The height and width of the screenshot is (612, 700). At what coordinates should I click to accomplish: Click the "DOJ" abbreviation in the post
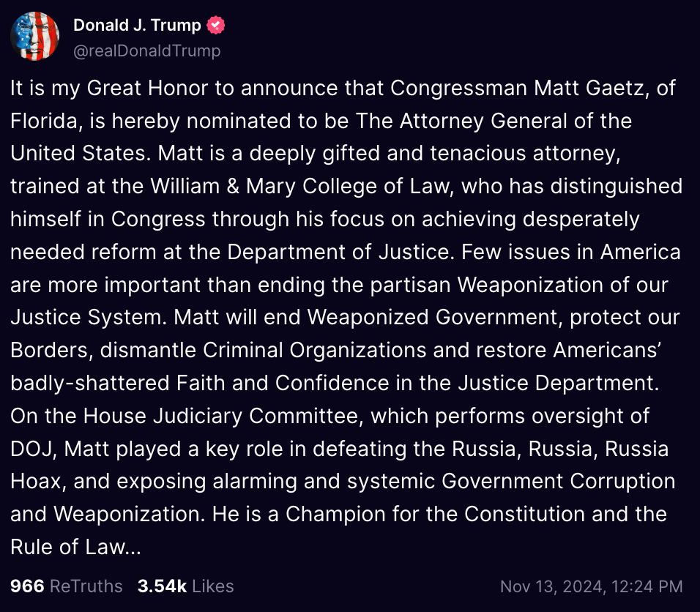click(31, 449)
